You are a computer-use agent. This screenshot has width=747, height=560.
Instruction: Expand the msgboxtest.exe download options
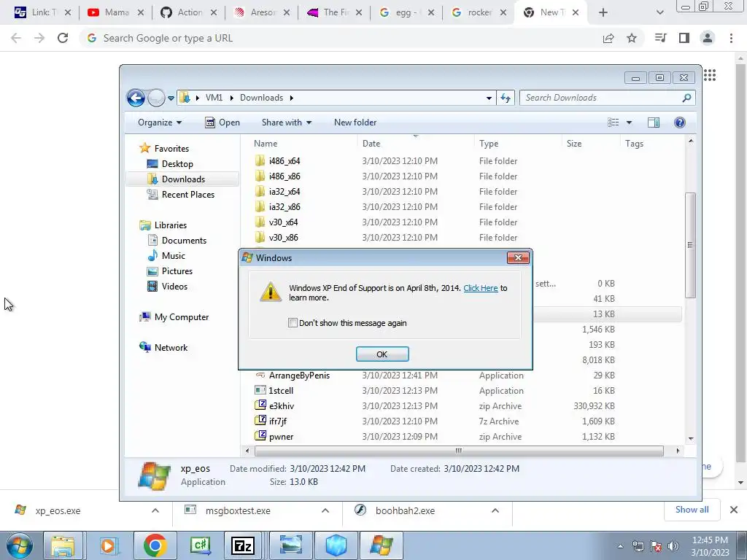(325, 510)
